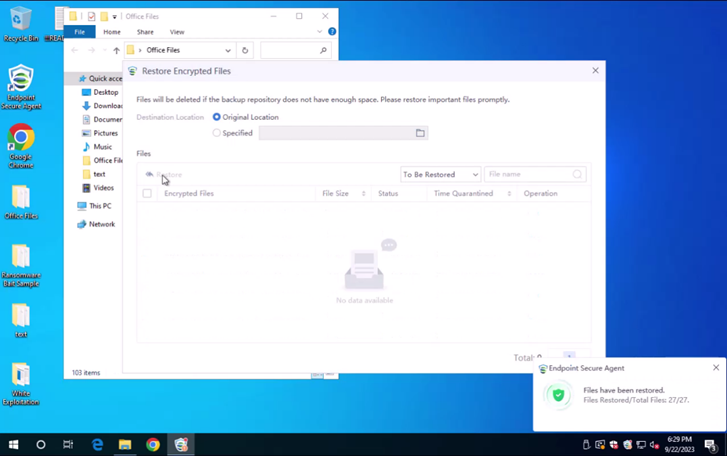Open the View ribbon tab
The height and width of the screenshot is (456, 727).
click(x=177, y=32)
